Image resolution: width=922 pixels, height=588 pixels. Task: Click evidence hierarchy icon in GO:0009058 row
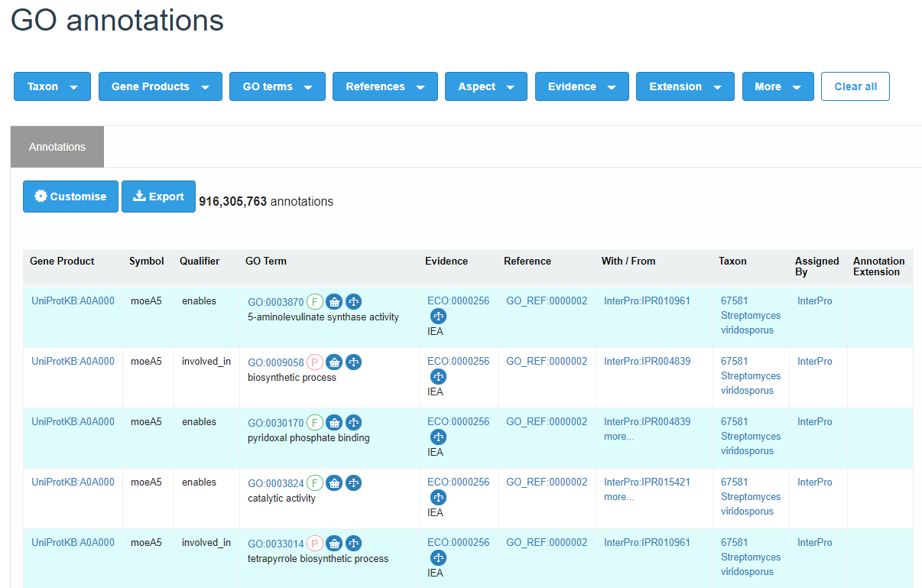tap(438, 377)
